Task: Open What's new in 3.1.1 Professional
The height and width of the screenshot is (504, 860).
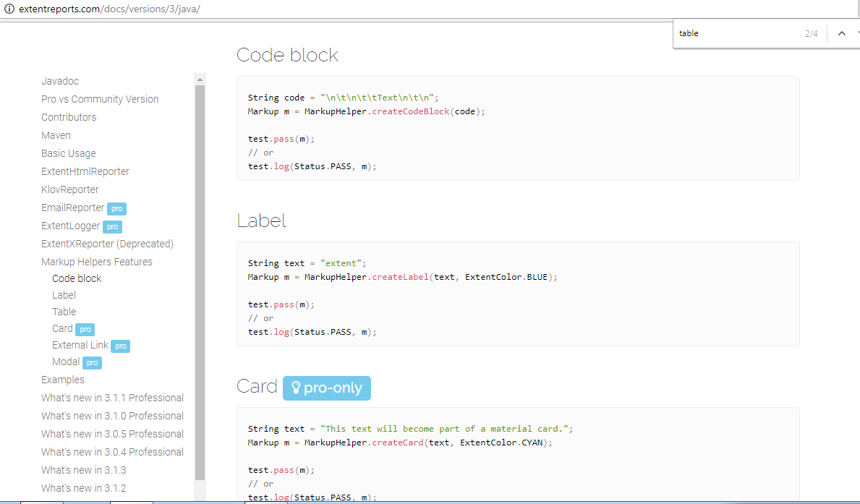Action: [x=112, y=398]
